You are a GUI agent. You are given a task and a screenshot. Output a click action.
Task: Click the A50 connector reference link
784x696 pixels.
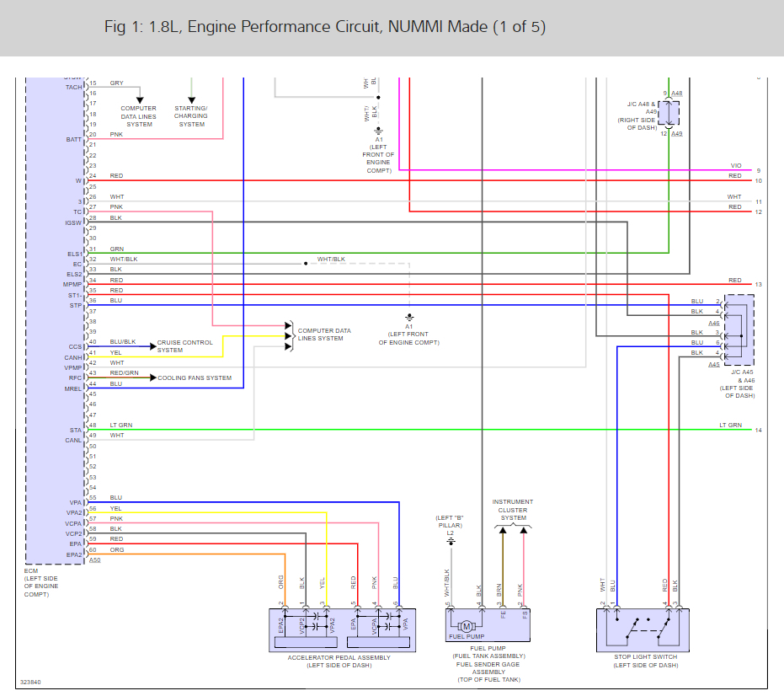pos(95,559)
